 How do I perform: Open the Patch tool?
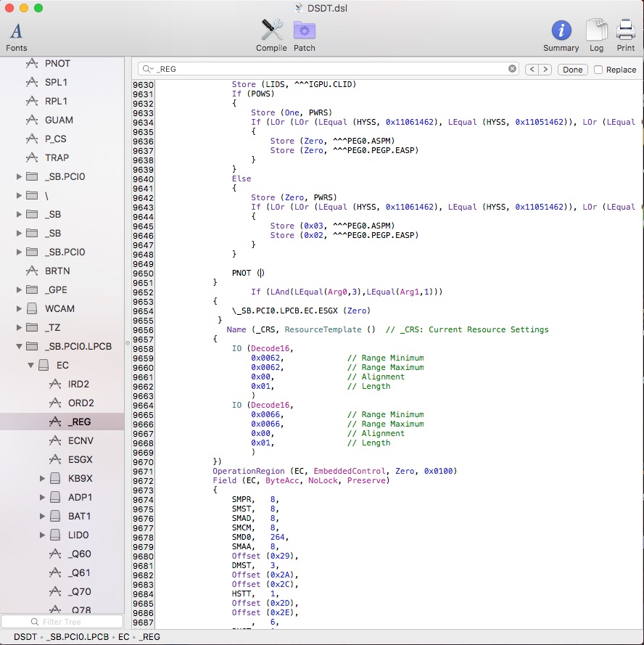coord(304,35)
